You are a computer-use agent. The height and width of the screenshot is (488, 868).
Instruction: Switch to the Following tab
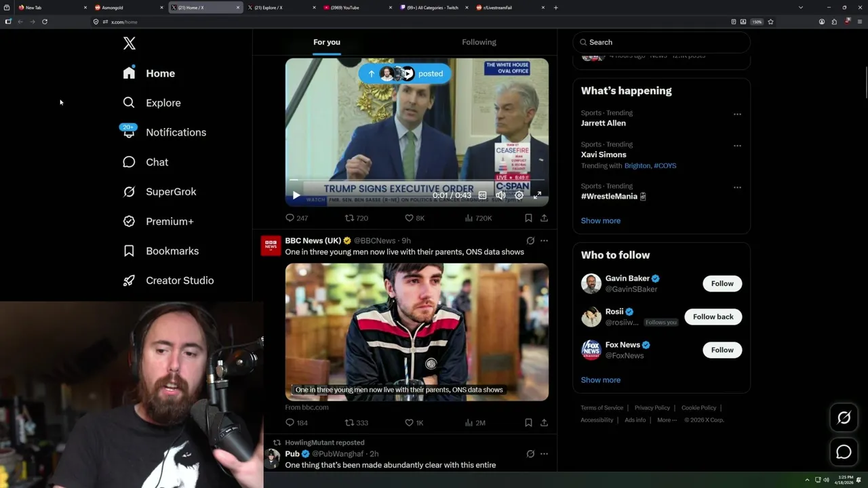pyautogui.click(x=479, y=42)
